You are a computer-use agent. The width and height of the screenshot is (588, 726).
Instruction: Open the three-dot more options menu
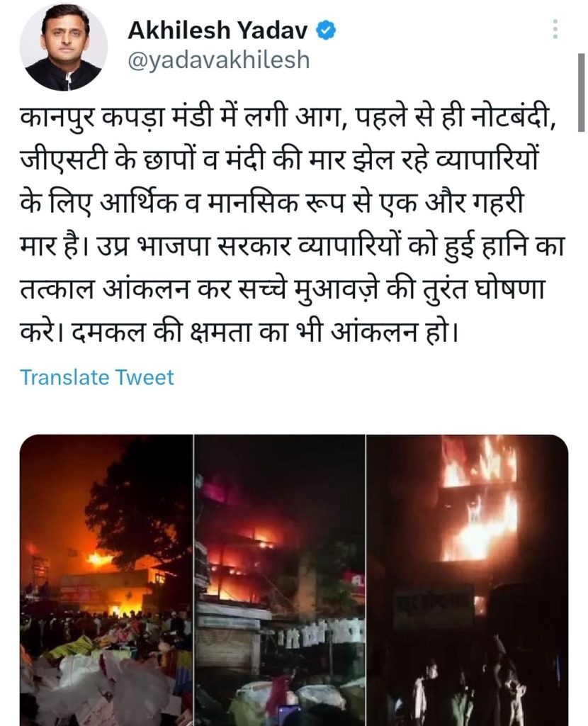point(555,29)
